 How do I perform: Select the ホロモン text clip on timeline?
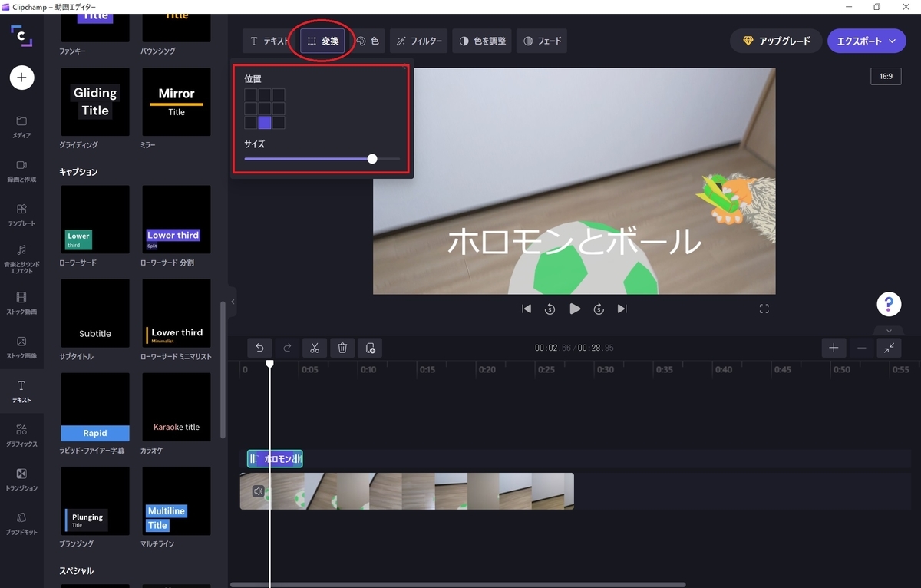point(275,459)
